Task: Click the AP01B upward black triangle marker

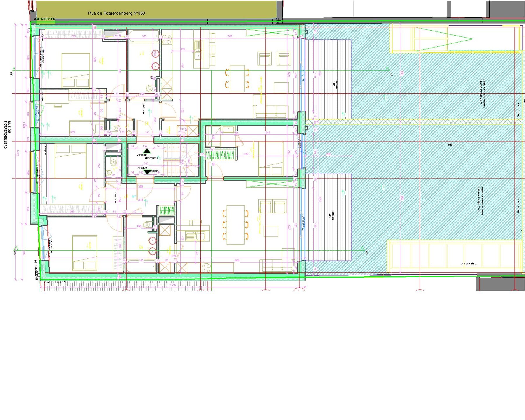Action: [x=147, y=151]
